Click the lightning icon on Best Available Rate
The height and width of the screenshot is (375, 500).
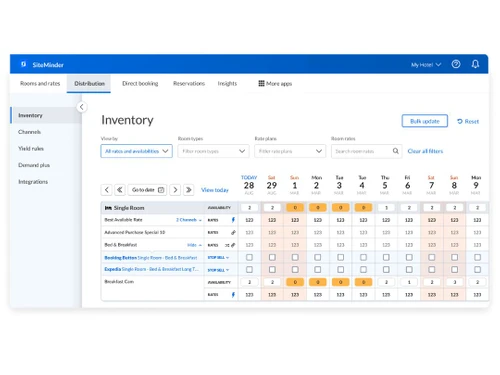click(x=233, y=220)
